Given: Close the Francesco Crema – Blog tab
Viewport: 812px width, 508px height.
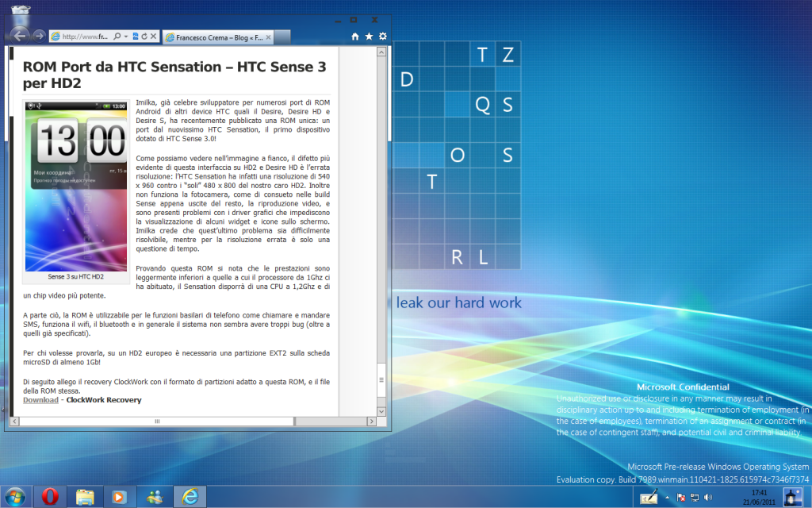Looking at the screenshot, I should [268, 37].
